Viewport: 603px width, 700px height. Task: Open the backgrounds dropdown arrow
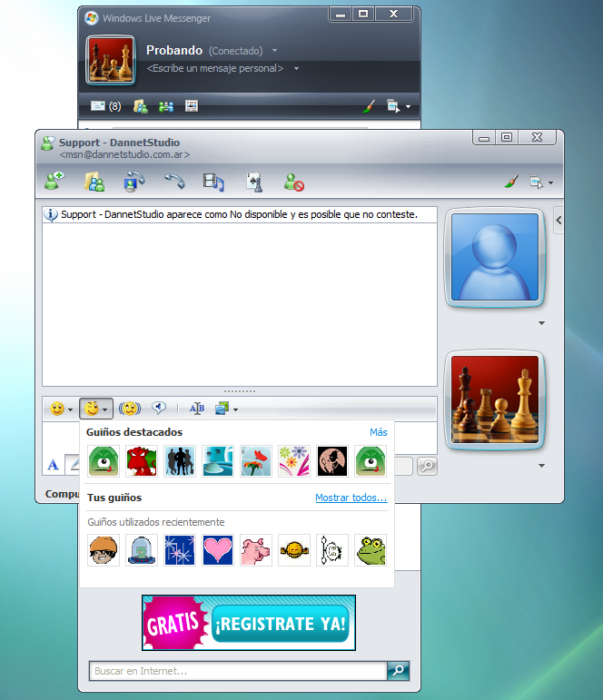[235, 409]
